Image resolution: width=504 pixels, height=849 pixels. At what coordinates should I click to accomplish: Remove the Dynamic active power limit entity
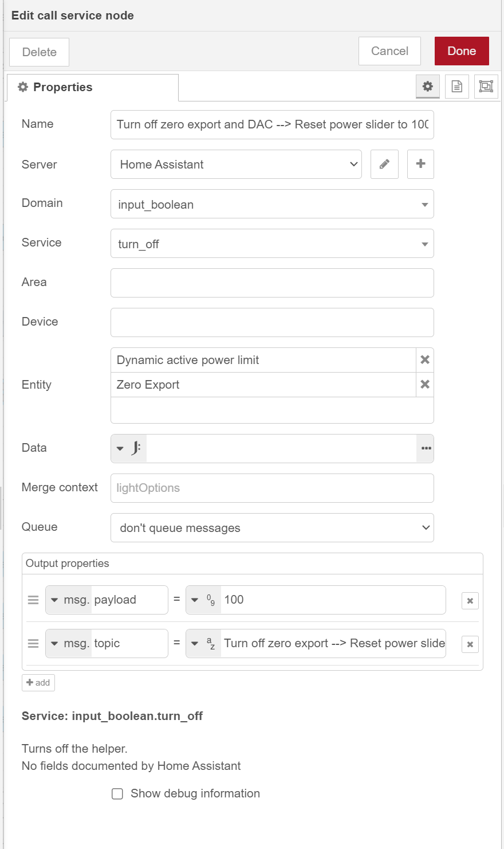[x=425, y=360]
